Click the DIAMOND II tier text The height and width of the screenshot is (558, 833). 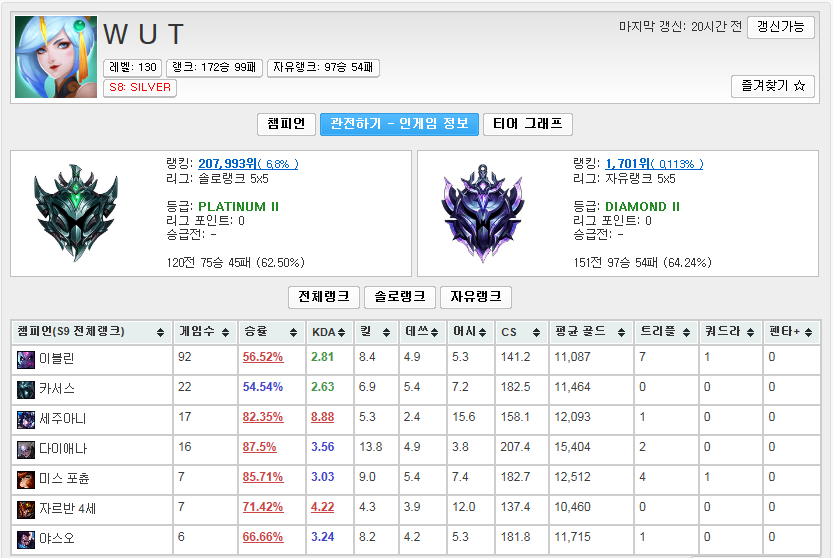(642, 207)
